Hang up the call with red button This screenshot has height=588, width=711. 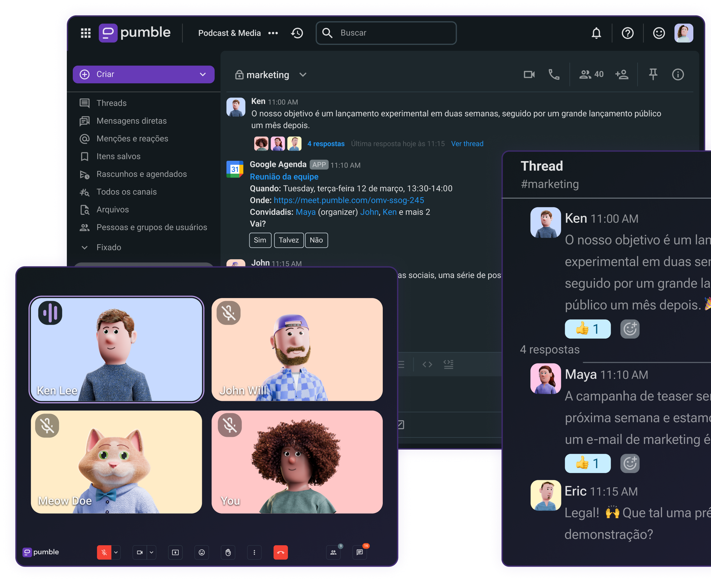click(281, 552)
